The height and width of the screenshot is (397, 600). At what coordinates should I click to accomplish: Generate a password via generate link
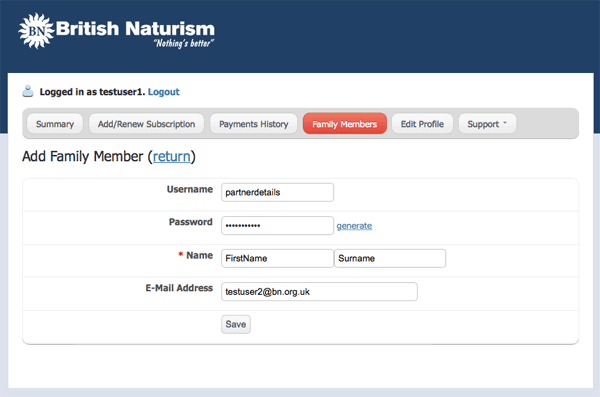tap(354, 226)
